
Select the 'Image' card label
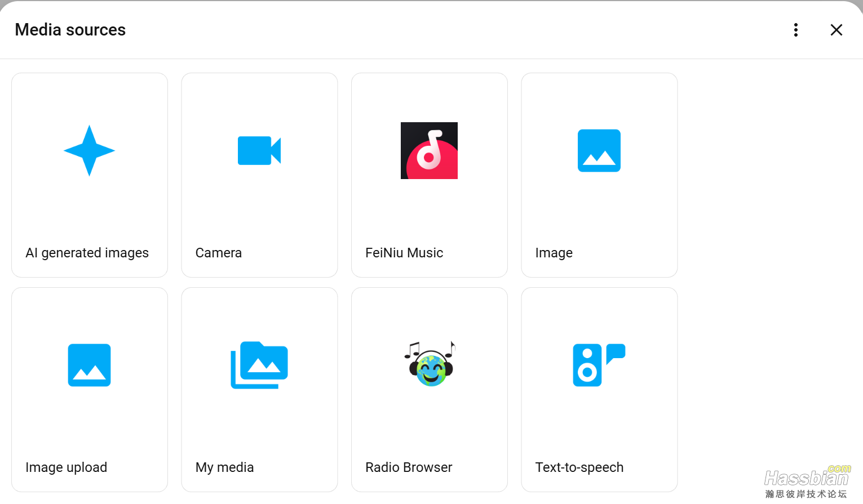tap(554, 253)
